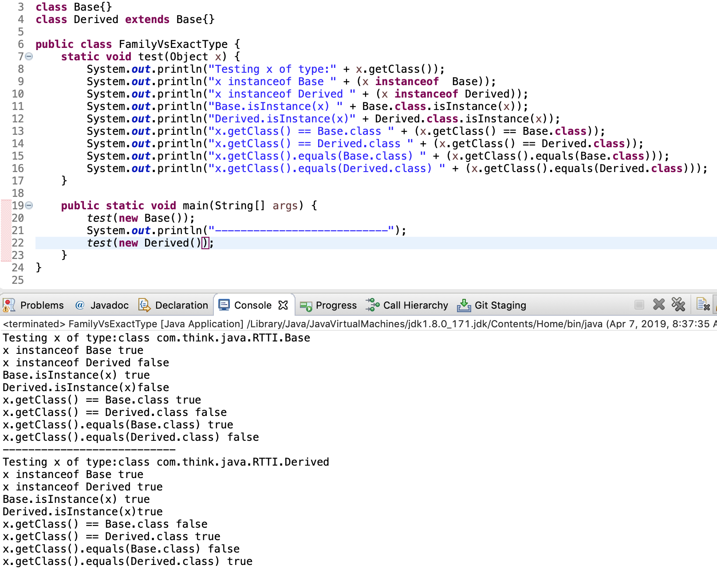Collapse the test method fold marker
The image size is (717, 588).
point(28,56)
